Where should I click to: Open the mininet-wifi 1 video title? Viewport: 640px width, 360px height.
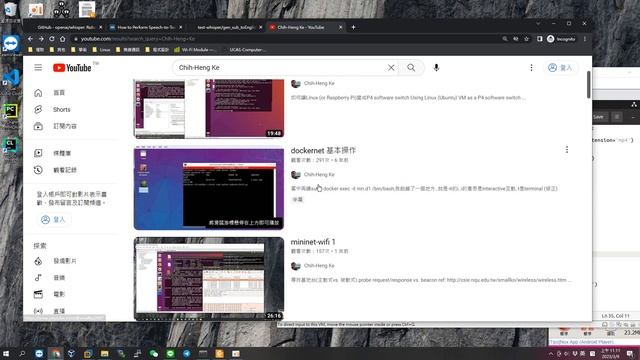point(313,242)
